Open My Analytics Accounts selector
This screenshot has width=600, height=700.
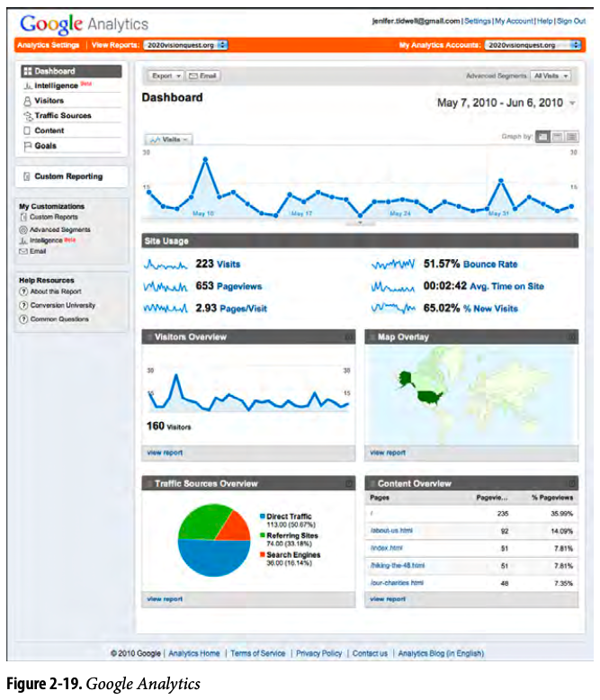tap(533, 45)
